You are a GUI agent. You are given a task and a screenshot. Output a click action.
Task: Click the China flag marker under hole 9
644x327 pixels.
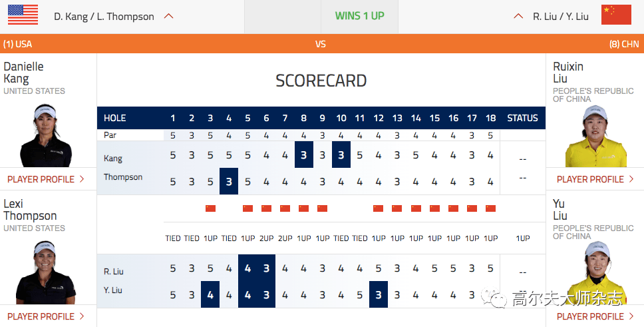pos(323,208)
